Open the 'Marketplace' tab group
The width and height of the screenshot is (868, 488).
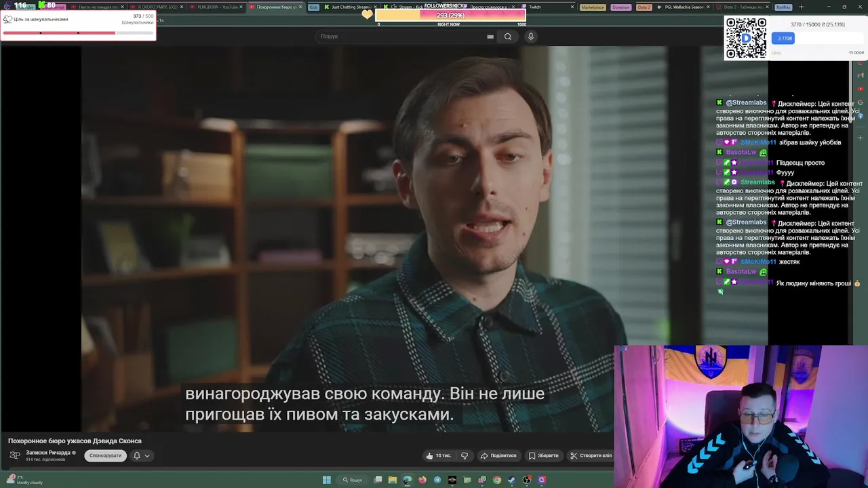tap(593, 7)
